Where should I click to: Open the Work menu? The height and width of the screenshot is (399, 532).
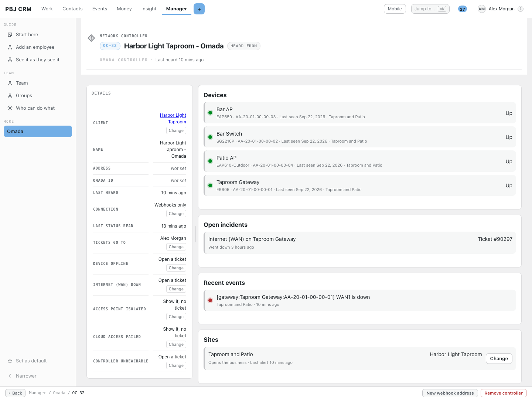point(47,9)
